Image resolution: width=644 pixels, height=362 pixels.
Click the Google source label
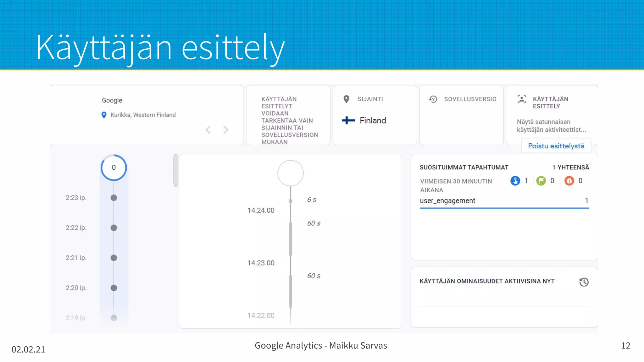pyautogui.click(x=112, y=101)
